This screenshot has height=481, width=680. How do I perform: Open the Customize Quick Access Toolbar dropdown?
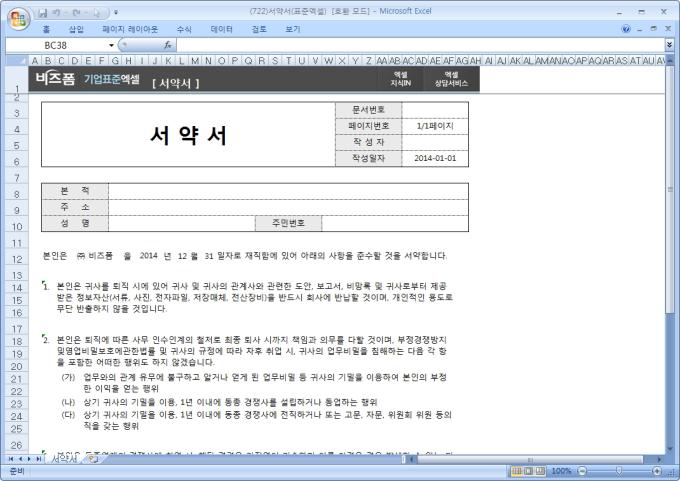coord(116,13)
